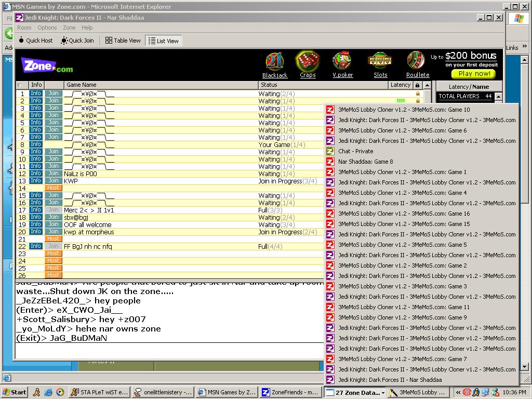Join game 12 NaiLz is P00
Viewport: 532px width, 399px height.
coord(54,174)
